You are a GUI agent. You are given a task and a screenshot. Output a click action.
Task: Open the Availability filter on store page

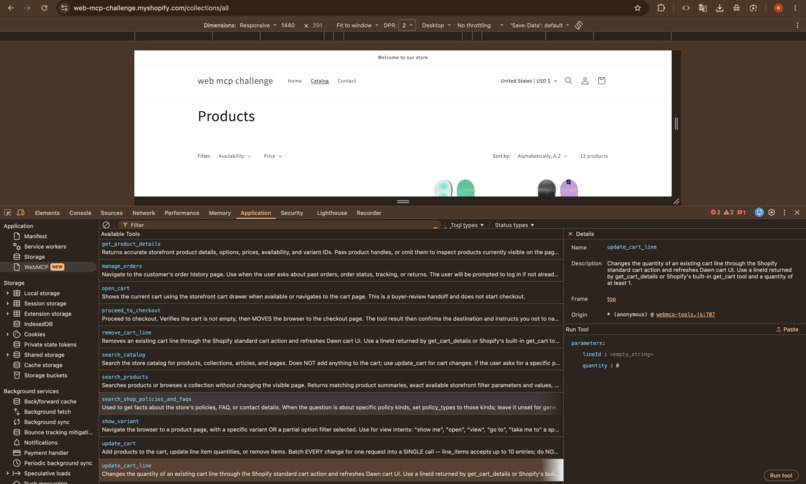point(235,156)
